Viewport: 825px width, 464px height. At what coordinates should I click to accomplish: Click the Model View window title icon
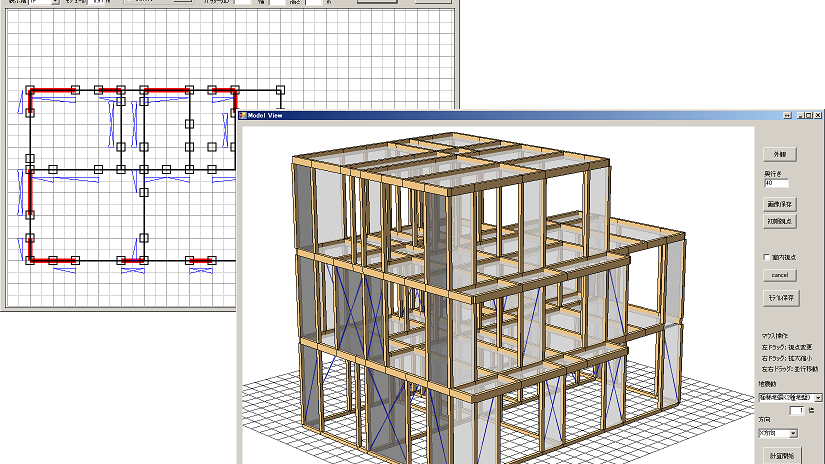pos(242,116)
